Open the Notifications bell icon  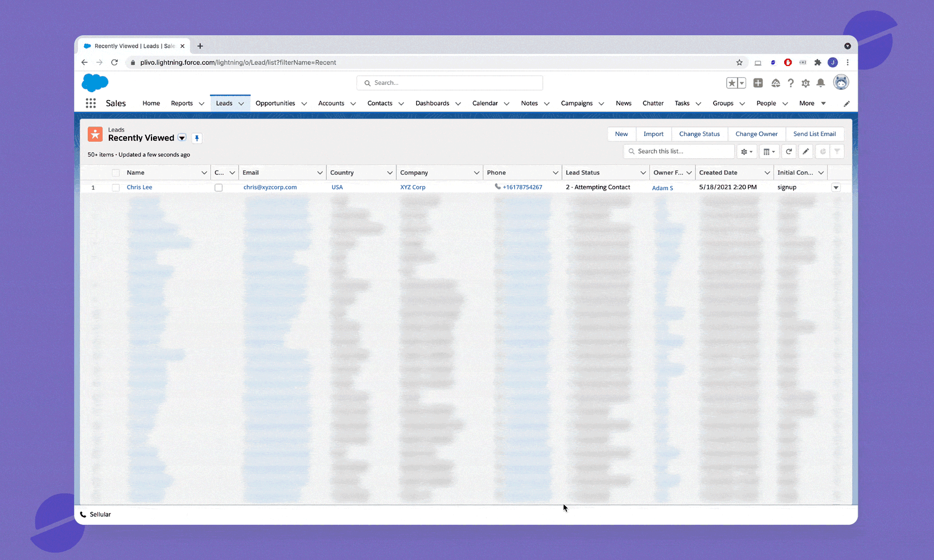tap(821, 83)
